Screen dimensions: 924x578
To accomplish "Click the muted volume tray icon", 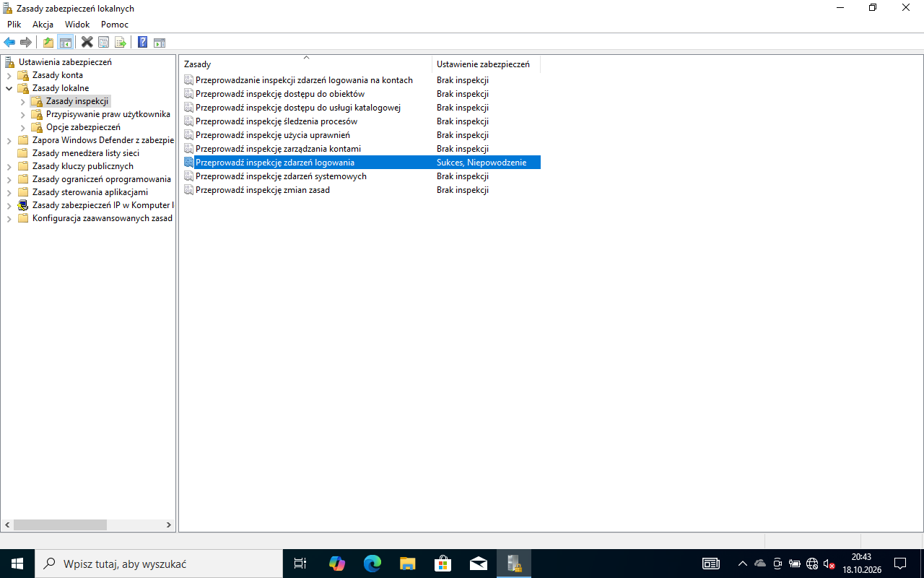I will (829, 564).
